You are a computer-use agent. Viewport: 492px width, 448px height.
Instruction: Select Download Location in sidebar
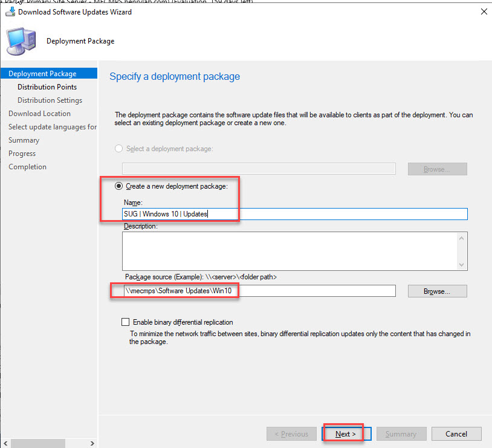tap(39, 114)
